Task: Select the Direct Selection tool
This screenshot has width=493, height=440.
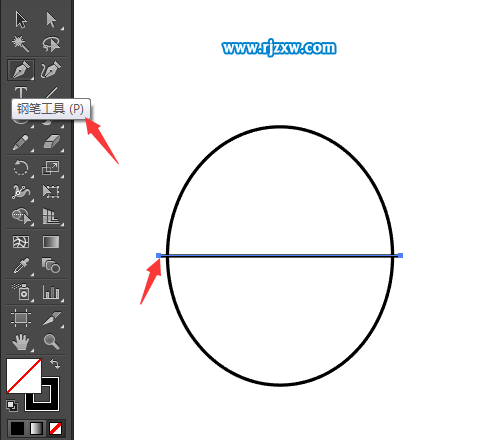Action: point(51,20)
